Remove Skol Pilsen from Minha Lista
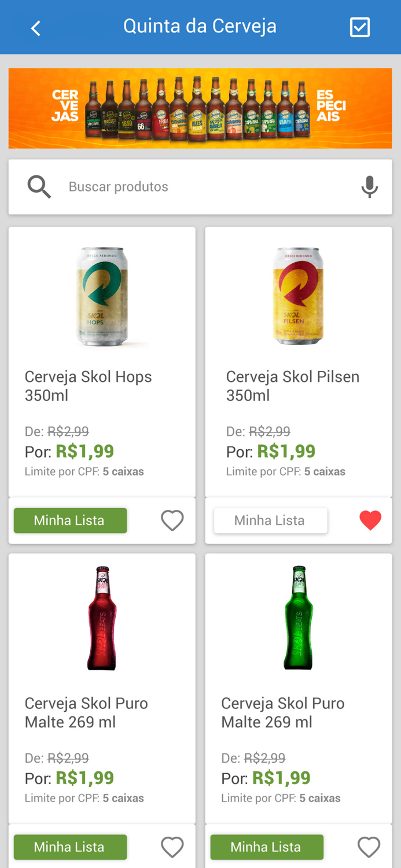The image size is (401, 868). point(270,520)
